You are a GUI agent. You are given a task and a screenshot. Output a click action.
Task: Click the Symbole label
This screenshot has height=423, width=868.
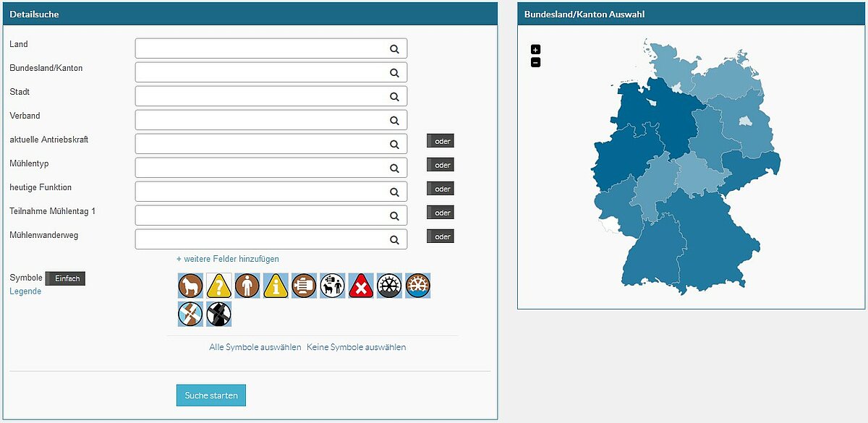(26, 278)
